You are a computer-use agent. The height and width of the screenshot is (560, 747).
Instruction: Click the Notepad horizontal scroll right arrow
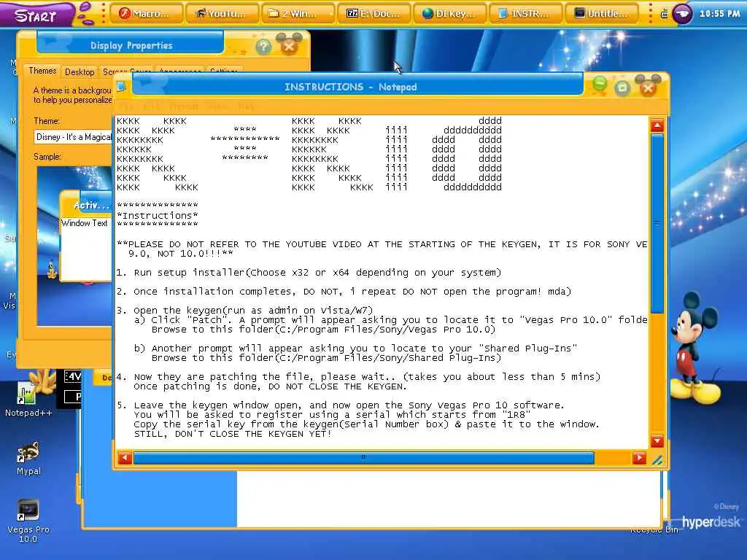click(x=639, y=458)
